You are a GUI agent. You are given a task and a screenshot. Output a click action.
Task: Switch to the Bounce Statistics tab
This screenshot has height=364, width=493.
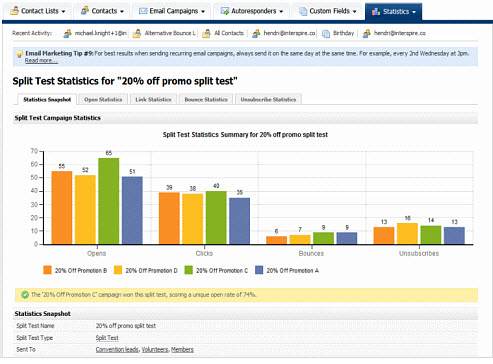click(x=206, y=99)
